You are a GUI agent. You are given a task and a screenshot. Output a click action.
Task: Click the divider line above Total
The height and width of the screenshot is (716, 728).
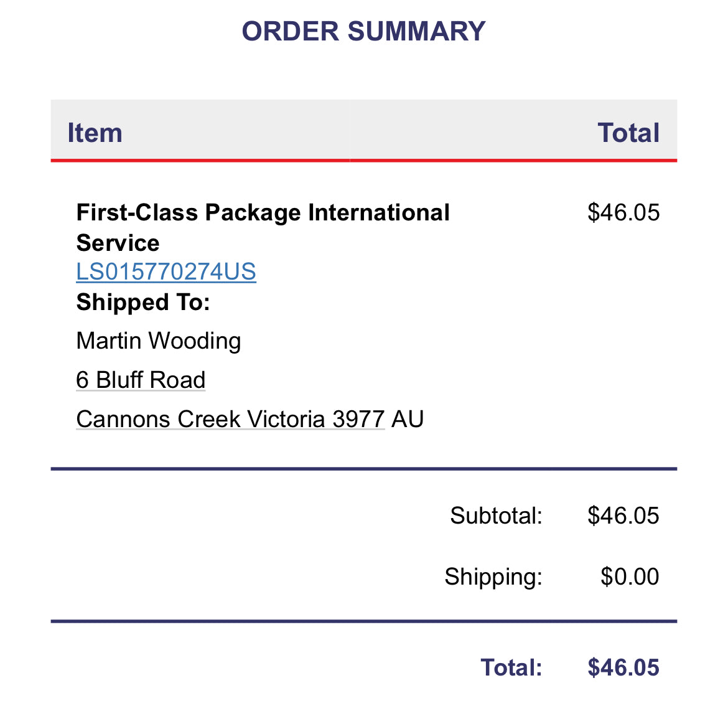(364, 621)
